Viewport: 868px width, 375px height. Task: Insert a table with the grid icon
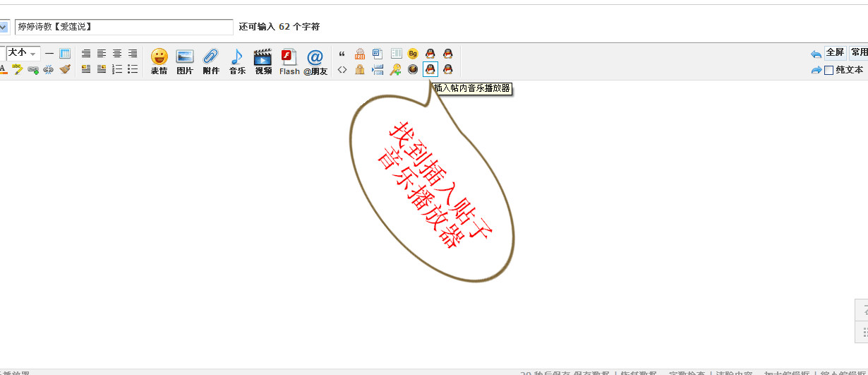click(65, 54)
